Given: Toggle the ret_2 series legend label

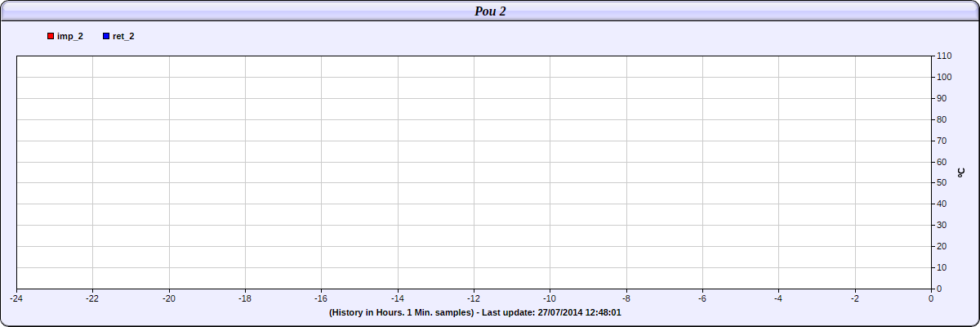Looking at the screenshot, I should 123,37.
